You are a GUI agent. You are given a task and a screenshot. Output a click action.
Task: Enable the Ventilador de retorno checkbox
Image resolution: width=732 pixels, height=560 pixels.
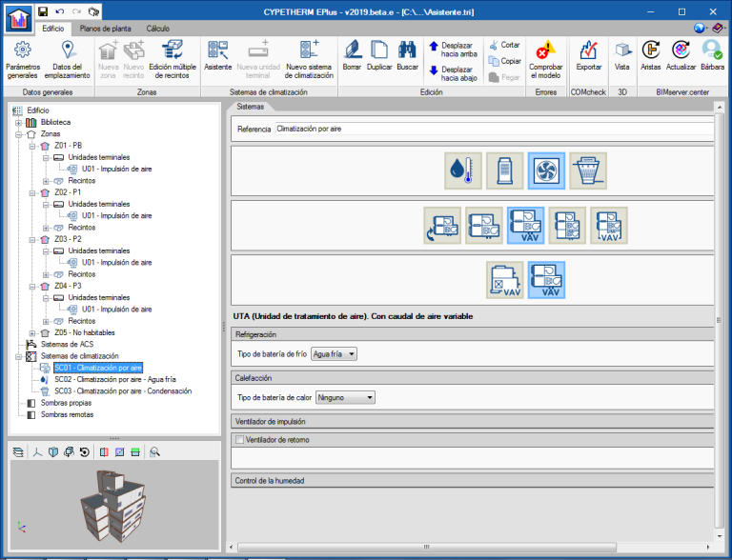click(x=239, y=439)
